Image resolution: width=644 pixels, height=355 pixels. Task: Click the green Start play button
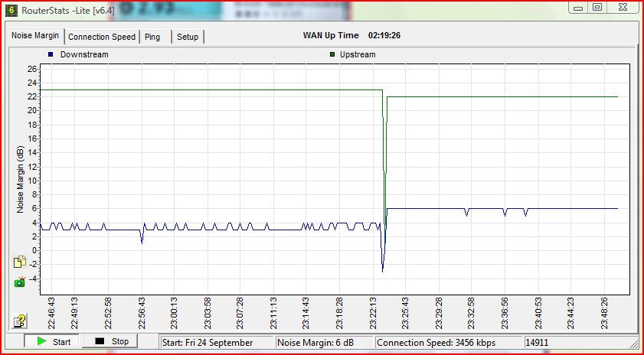point(53,342)
